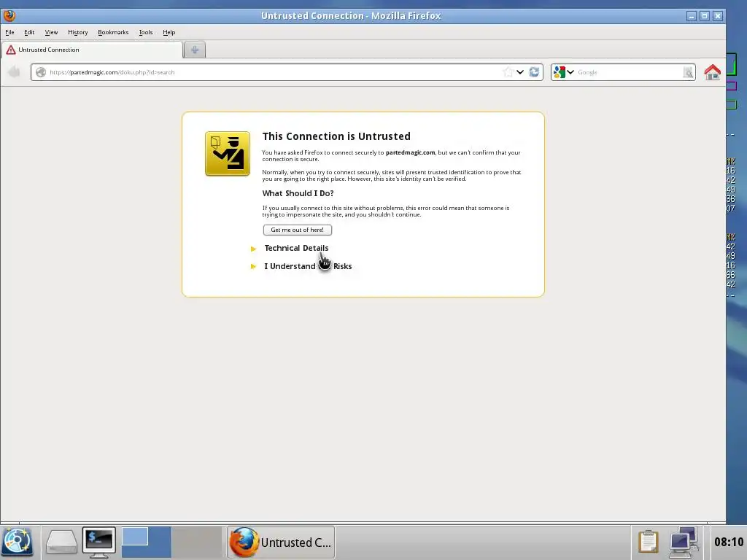The width and height of the screenshot is (747, 560).
Task: Open the File menu
Action: [x=9, y=32]
